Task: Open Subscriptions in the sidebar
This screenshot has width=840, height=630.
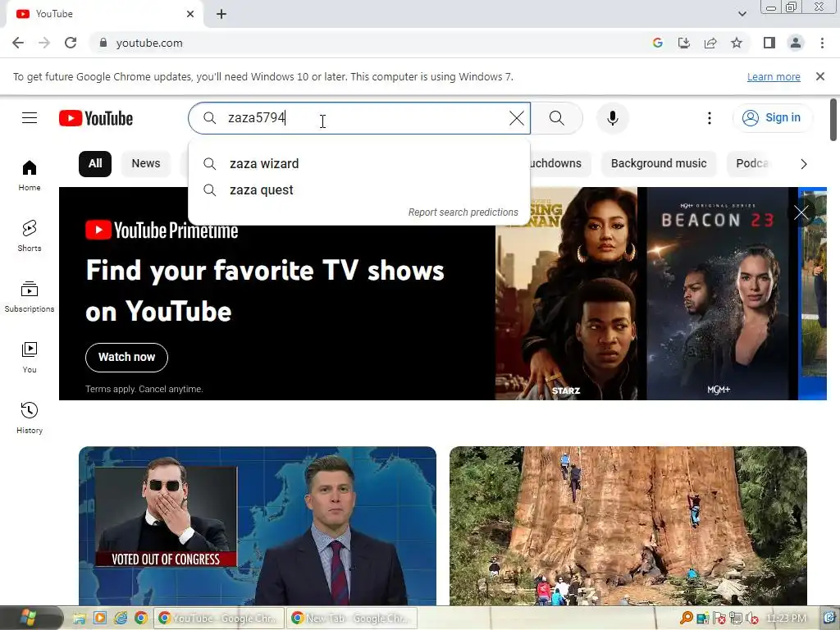Action: point(30,296)
